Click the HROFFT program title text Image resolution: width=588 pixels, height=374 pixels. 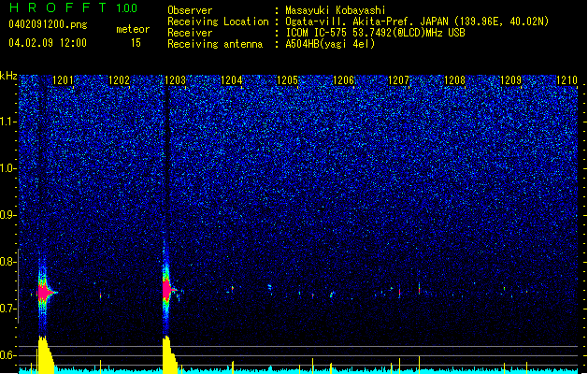coord(58,7)
